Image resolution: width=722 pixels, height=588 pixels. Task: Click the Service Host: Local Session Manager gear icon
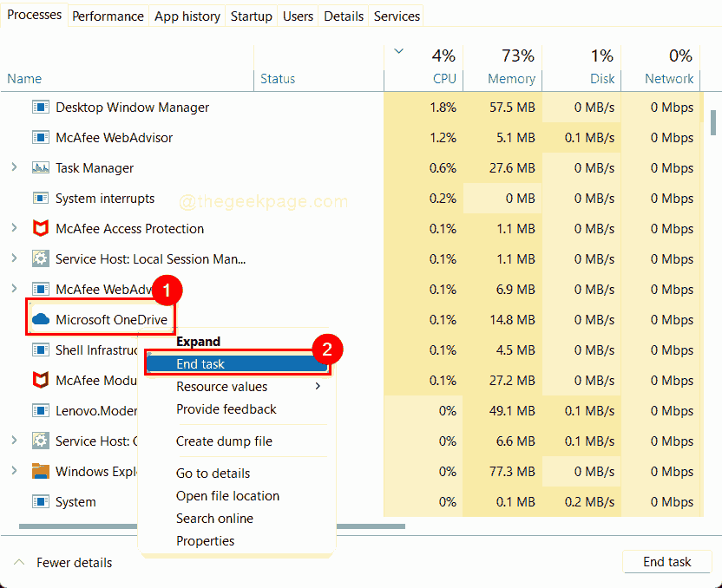coord(40,258)
